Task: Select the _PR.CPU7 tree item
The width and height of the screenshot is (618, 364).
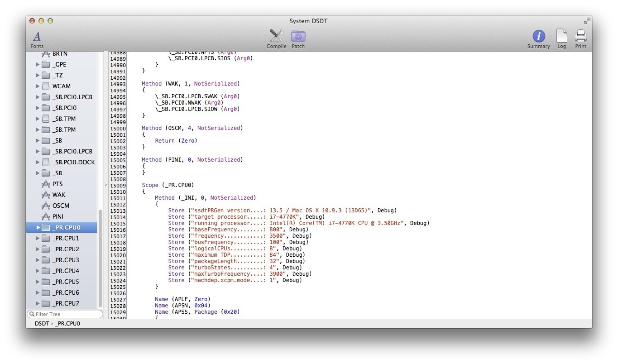Action: coord(66,304)
